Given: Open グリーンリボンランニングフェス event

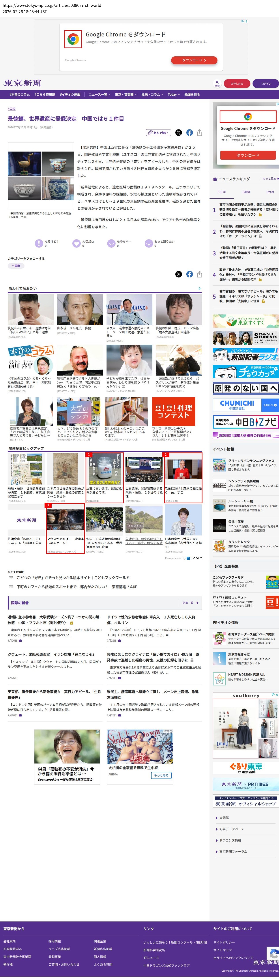Looking at the screenshot, I should click(246, 465).
